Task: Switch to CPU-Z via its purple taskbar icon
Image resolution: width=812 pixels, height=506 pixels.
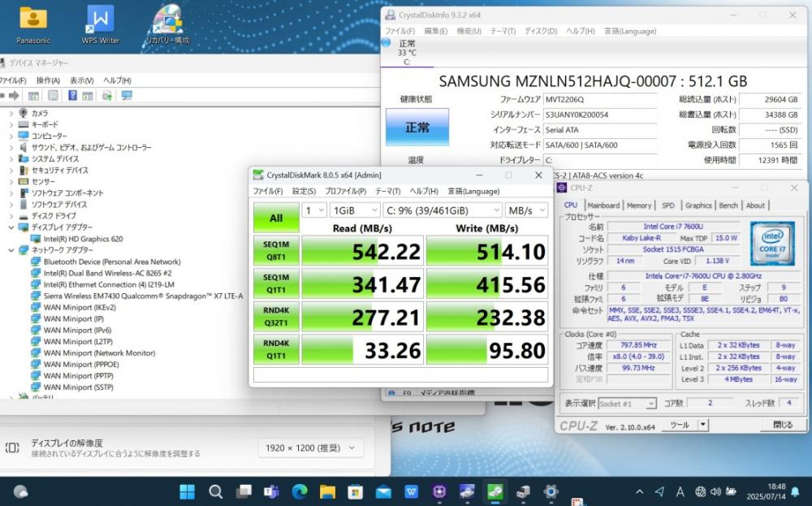Action: [439, 491]
